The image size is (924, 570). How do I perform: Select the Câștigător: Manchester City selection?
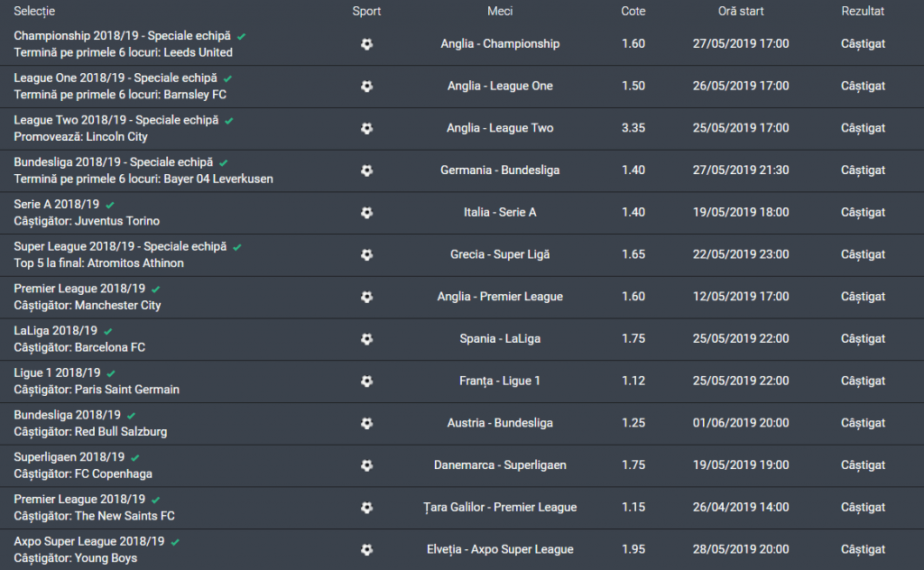click(x=88, y=305)
